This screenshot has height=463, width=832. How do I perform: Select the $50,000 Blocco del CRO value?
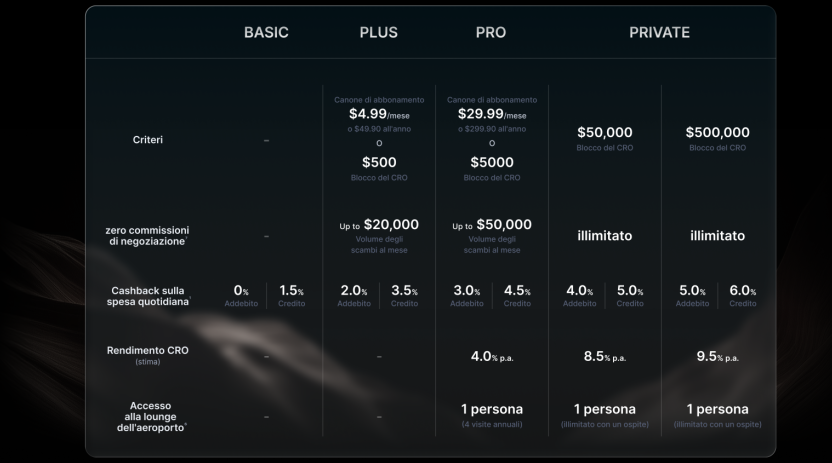coord(604,132)
